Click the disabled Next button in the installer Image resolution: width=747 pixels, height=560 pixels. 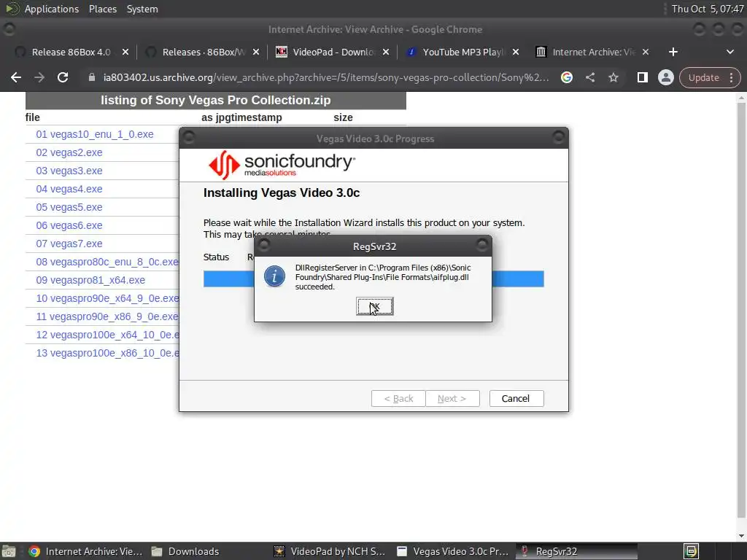[452, 399]
